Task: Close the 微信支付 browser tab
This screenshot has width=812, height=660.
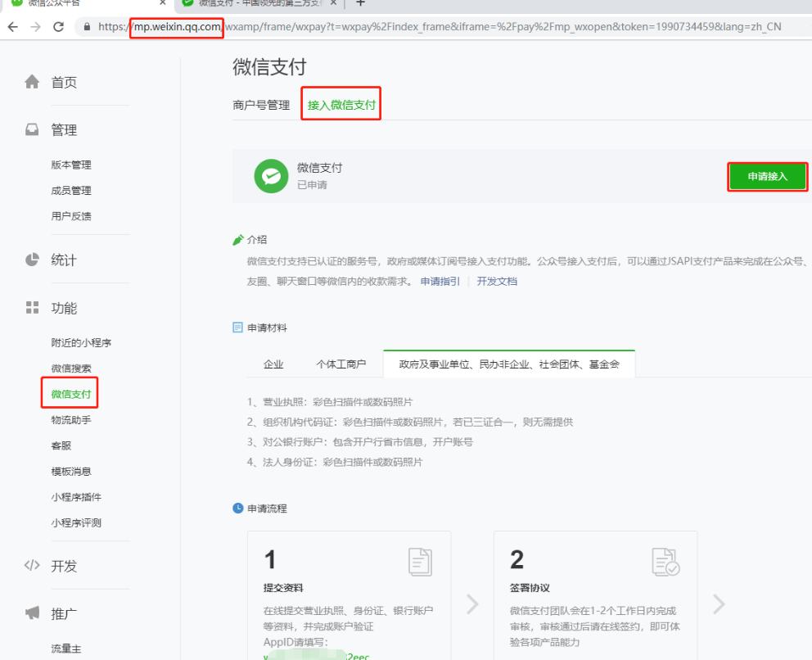Action: coord(333,3)
